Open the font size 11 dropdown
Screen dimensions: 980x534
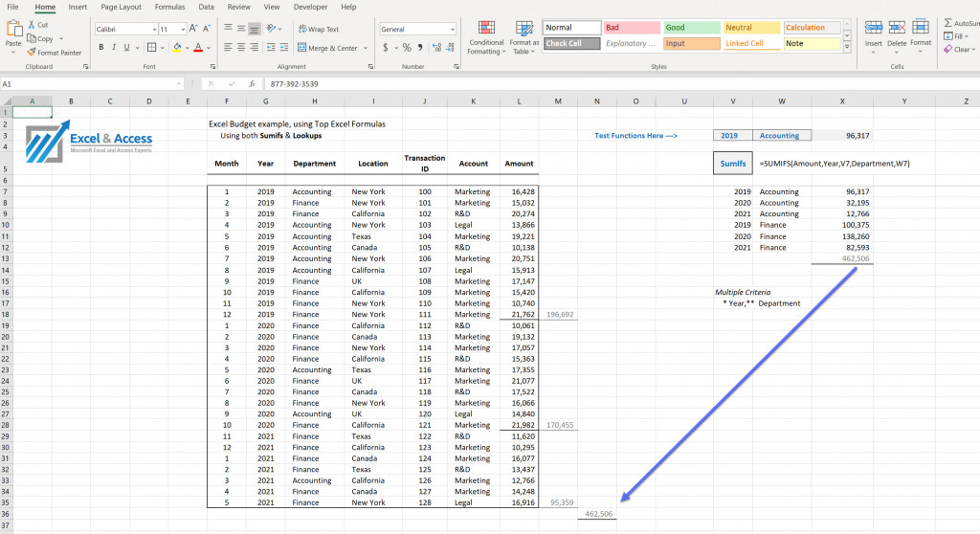click(x=183, y=30)
